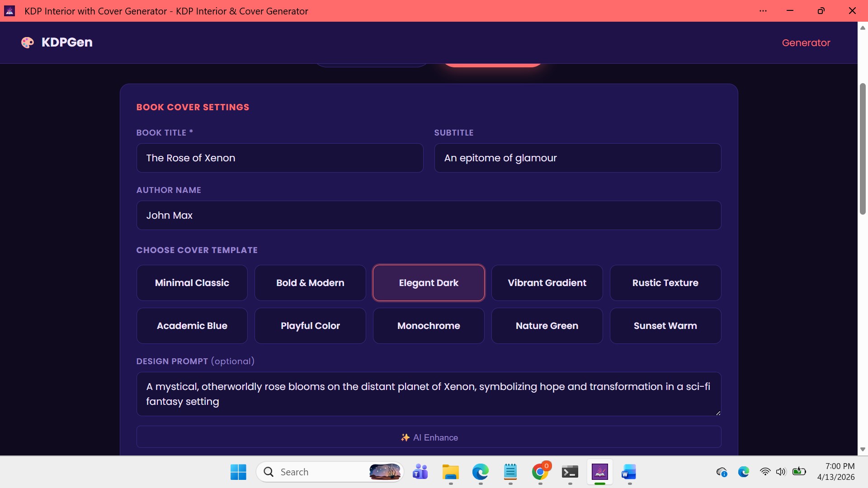Click the battery status tray icon
Screen dimensions: 868x488
799,471
